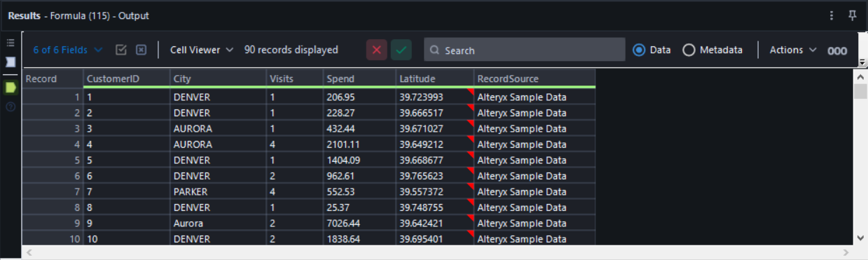Select the Spend cell 25.37
This screenshot has height=260, width=868.
[x=359, y=207]
